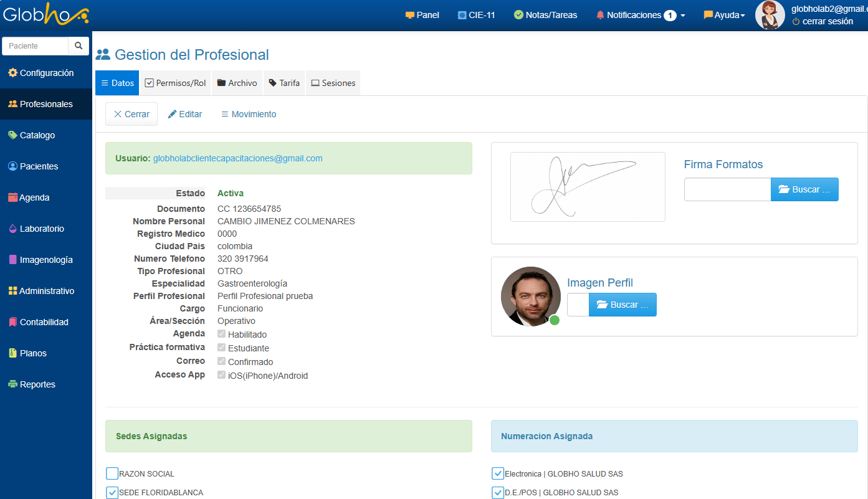Expand the Notificaciones dropdown

[x=641, y=15]
